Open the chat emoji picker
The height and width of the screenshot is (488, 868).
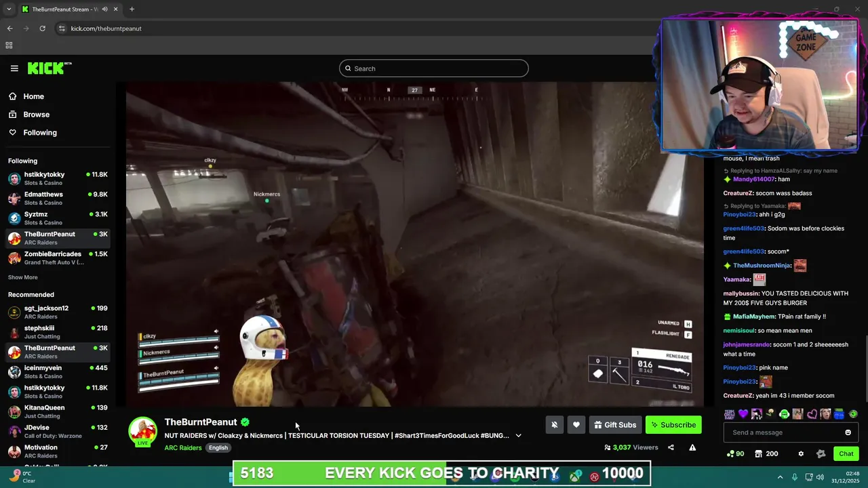pyautogui.click(x=848, y=432)
